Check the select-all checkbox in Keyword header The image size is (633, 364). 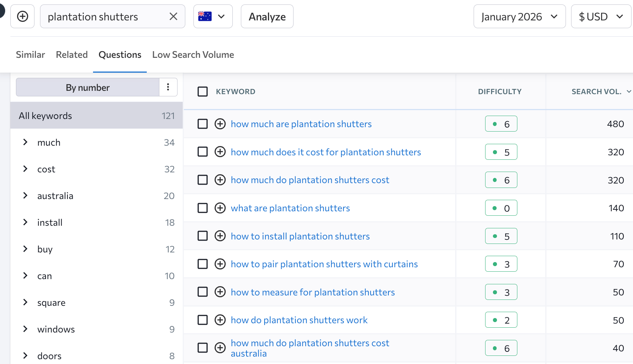coord(203,92)
